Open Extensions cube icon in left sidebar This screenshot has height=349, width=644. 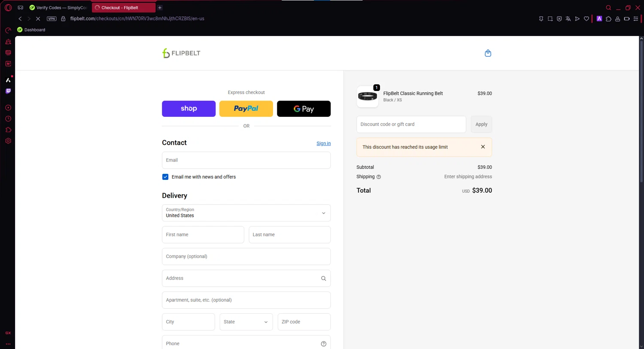[x=8, y=130]
